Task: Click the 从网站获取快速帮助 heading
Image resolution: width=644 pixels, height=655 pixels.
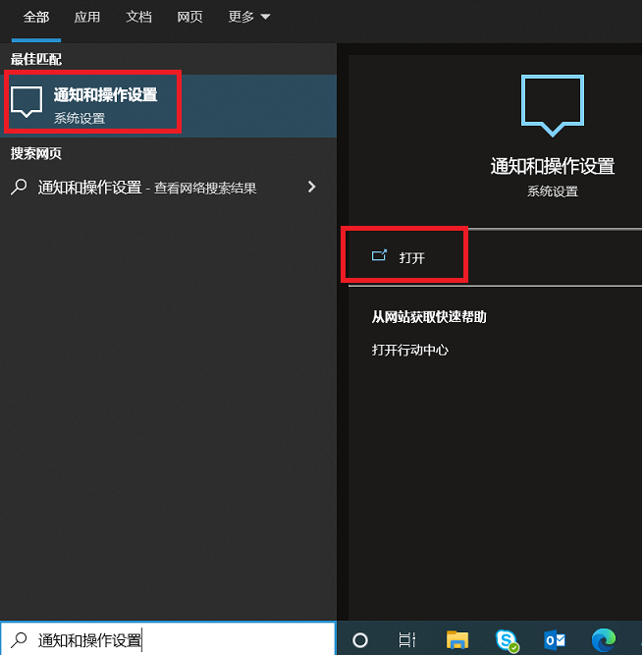Action: click(x=429, y=316)
